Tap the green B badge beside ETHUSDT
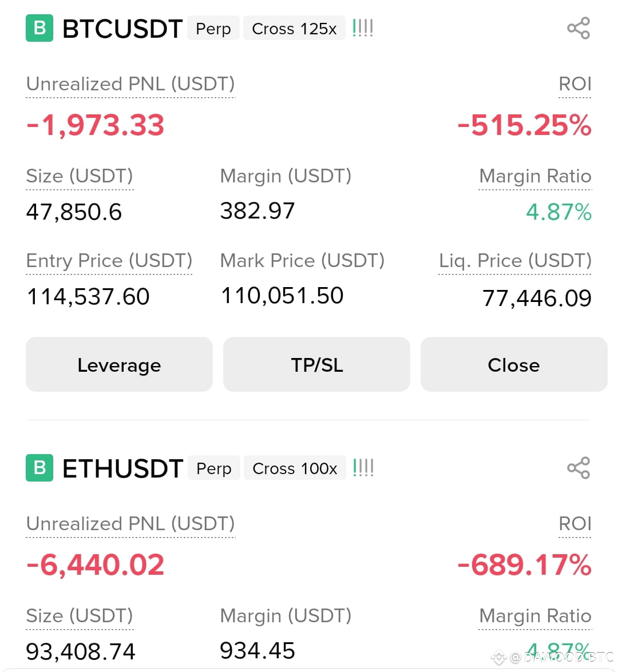Screen dimensions: 618x672 (x=39, y=468)
